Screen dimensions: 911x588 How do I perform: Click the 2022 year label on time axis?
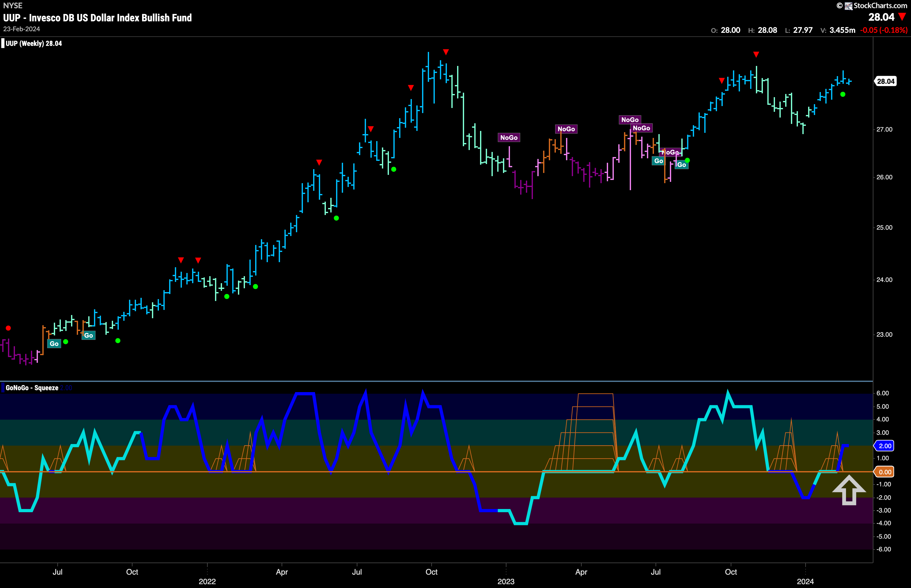tap(207, 582)
